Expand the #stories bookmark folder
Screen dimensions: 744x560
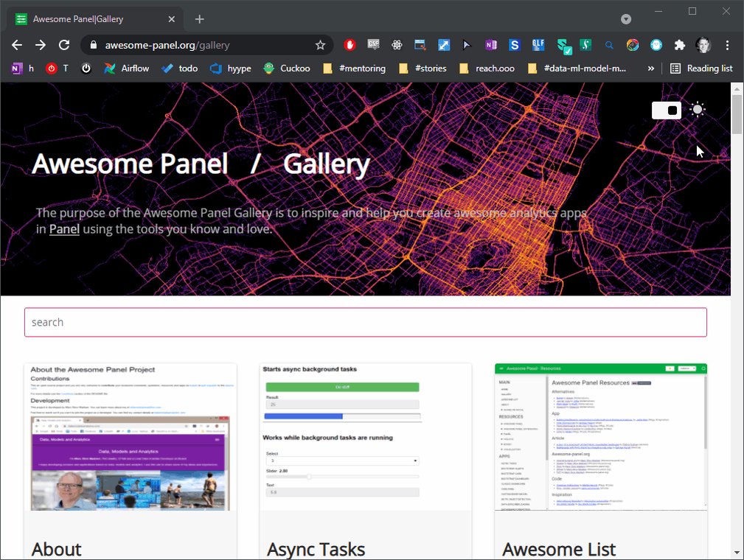tap(423, 69)
